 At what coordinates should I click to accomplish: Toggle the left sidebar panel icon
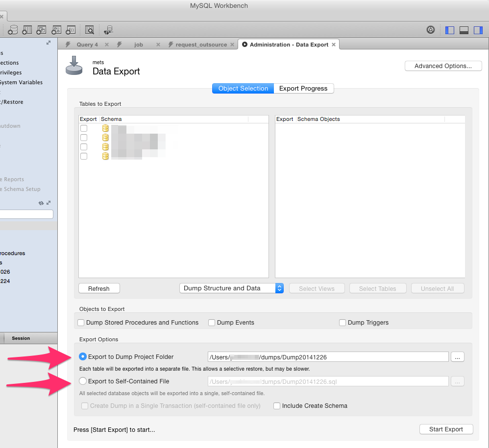[450, 30]
